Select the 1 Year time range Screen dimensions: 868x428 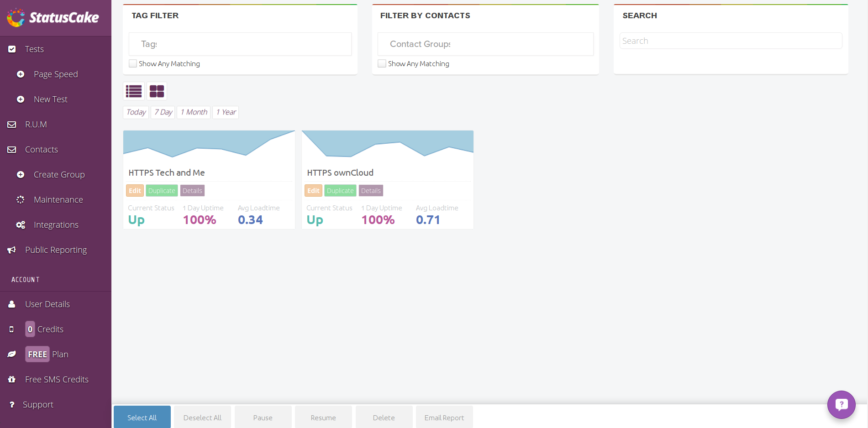(226, 112)
